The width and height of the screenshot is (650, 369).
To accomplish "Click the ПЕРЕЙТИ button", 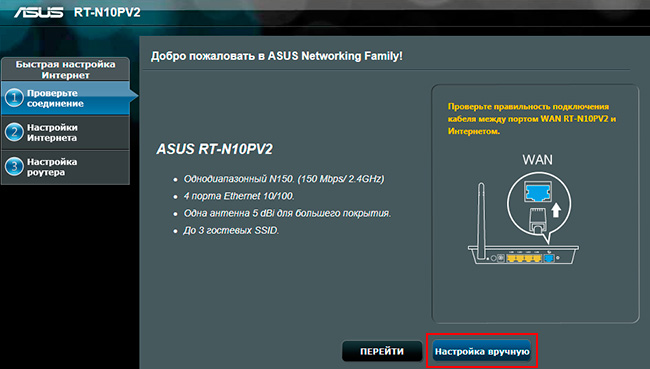I will pos(382,351).
